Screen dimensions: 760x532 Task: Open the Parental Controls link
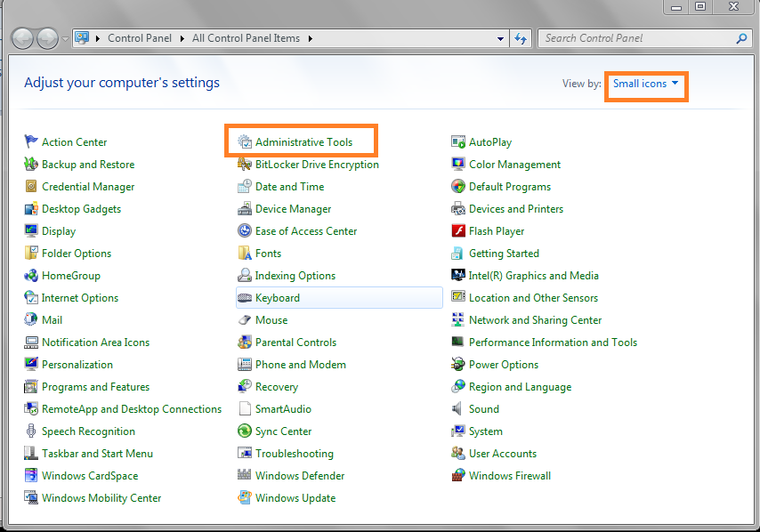click(295, 343)
